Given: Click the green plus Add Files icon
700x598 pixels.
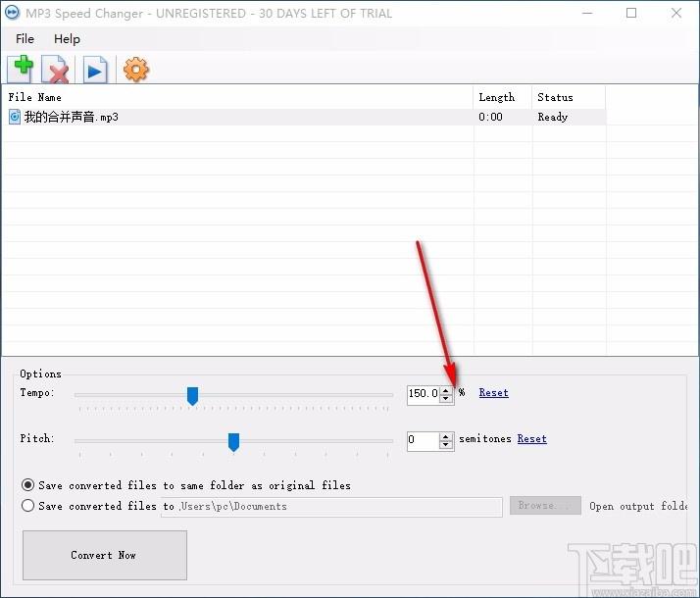Looking at the screenshot, I should click(x=21, y=70).
